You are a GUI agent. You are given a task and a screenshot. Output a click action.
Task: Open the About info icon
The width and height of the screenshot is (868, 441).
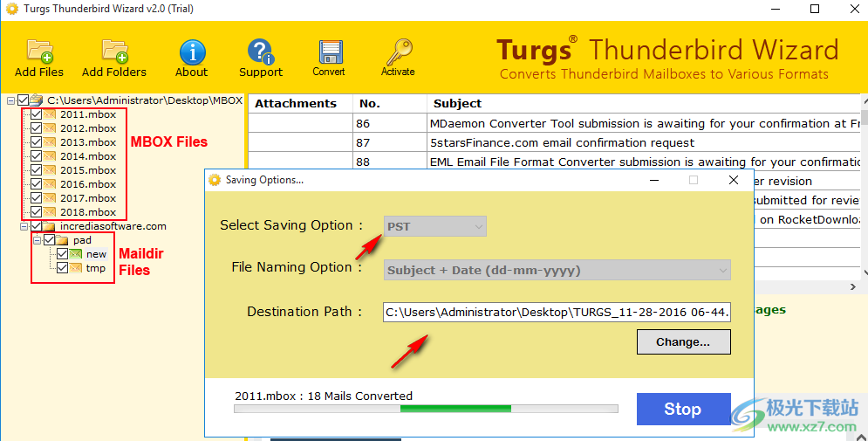[x=192, y=52]
